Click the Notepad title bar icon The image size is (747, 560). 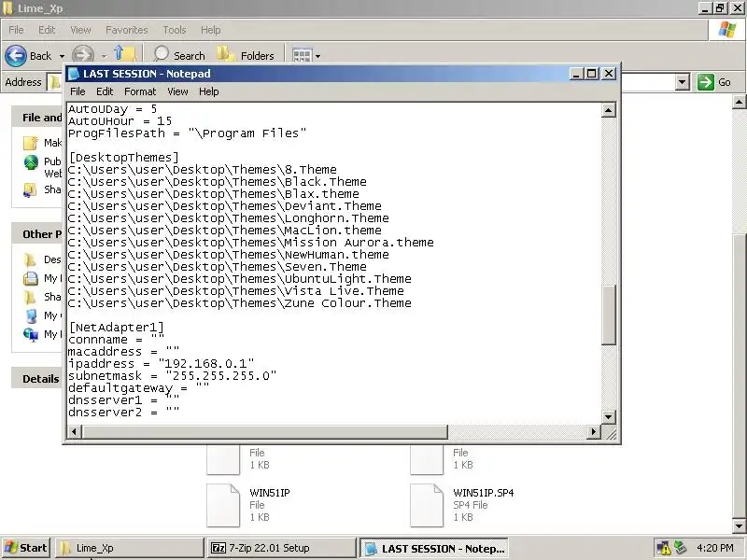74,74
